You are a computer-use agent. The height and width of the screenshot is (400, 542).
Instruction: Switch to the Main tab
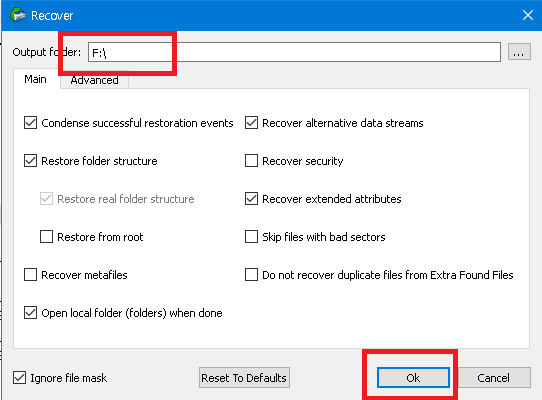click(36, 79)
